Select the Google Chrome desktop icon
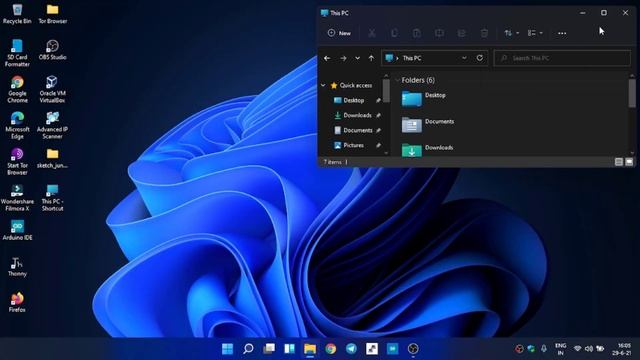Screen dimensions: 640x360 point(17,89)
